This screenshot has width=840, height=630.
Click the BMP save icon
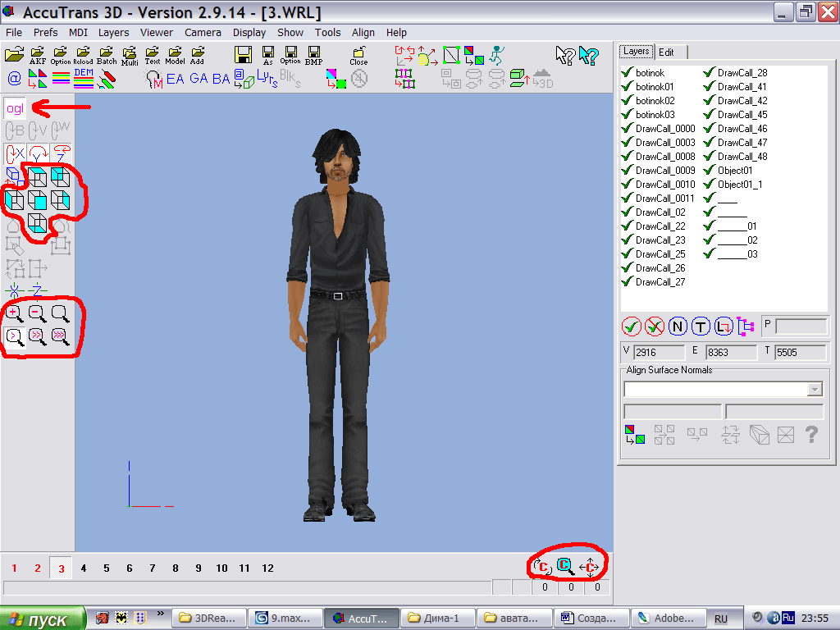(314, 56)
